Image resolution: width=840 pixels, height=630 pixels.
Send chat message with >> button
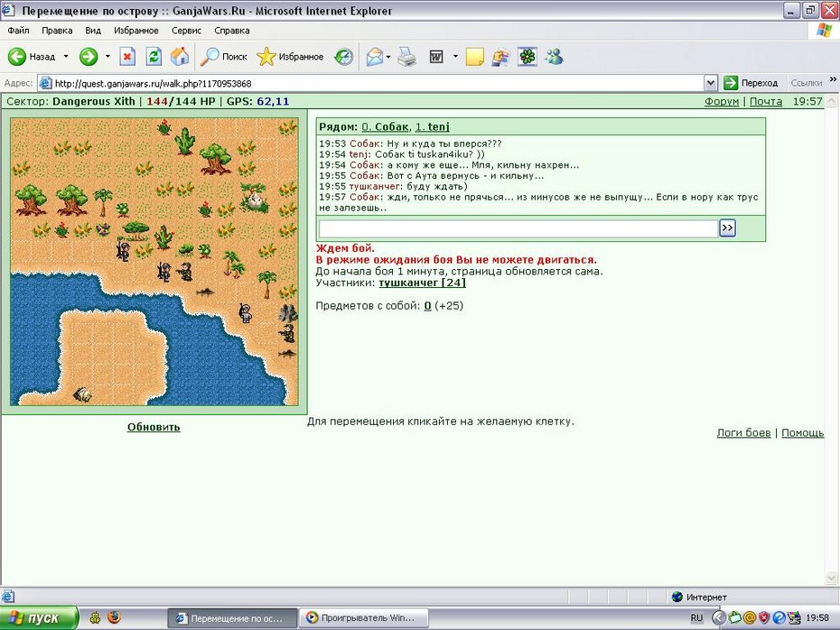(x=727, y=228)
